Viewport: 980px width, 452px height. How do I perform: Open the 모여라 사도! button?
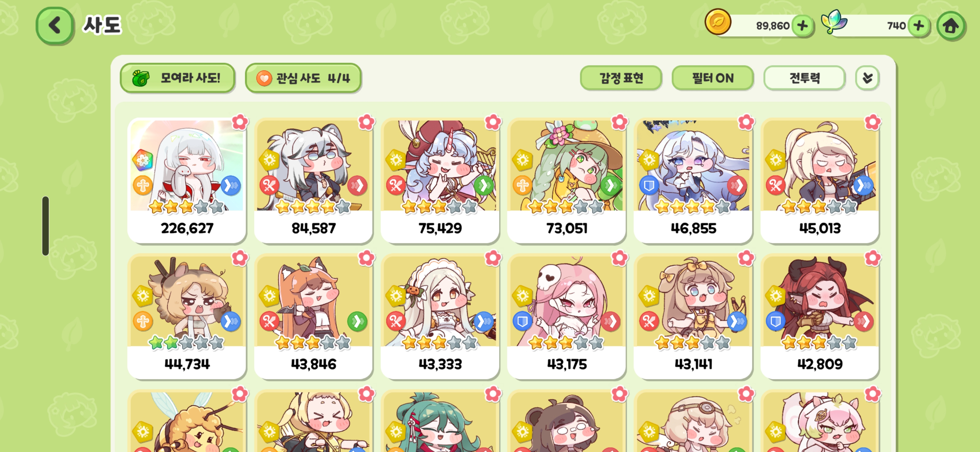(x=177, y=78)
